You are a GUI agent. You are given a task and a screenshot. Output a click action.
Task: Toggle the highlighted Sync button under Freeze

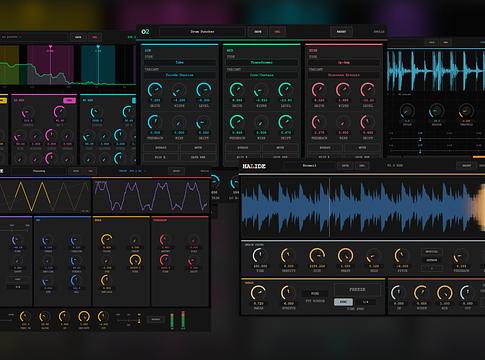(x=343, y=302)
